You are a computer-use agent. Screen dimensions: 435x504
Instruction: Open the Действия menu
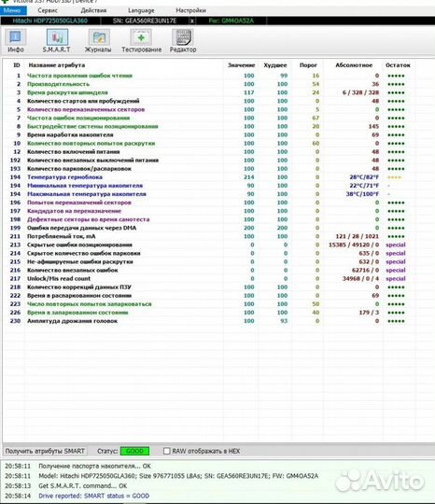[93, 10]
